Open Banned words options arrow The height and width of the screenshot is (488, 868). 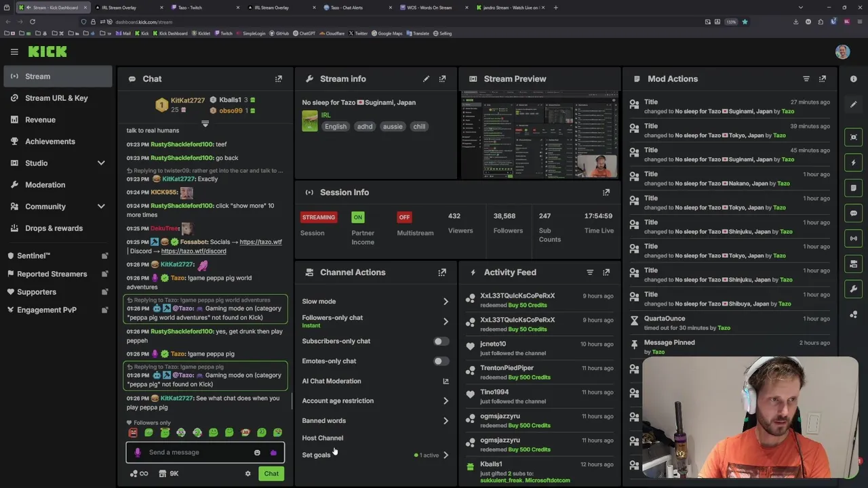[x=446, y=421]
